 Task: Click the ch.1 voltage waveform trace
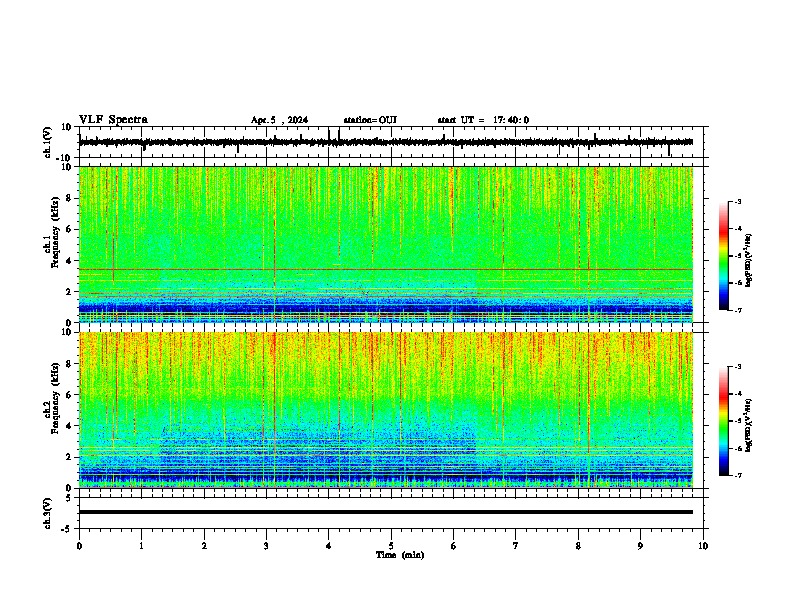[386, 142]
